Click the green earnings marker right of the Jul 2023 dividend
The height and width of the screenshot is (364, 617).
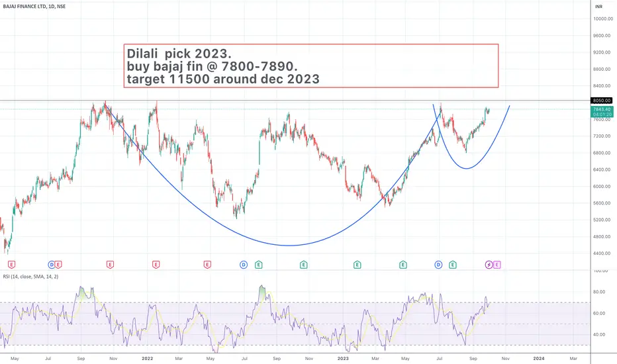(x=453, y=265)
